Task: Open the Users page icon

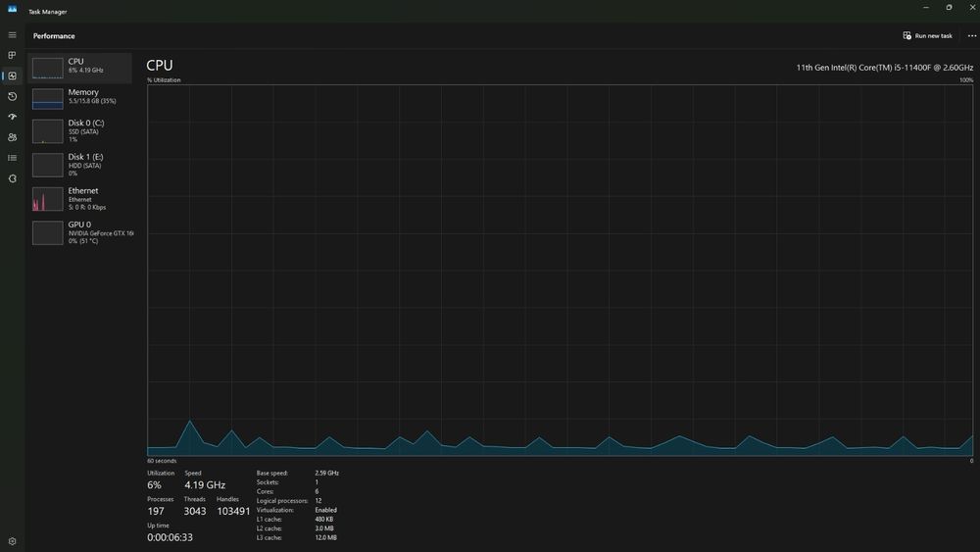Action: pyautogui.click(x=12, y=137)
